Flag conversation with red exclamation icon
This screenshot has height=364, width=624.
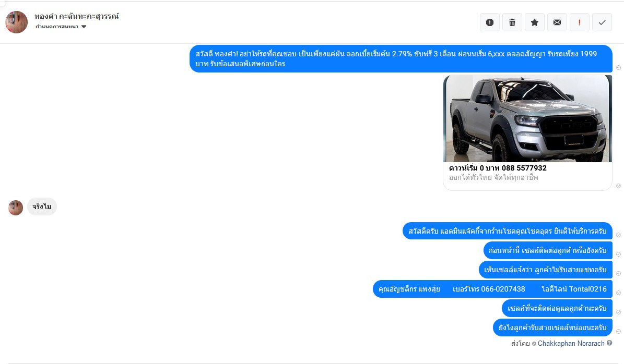pyautogui.click(x=580, y=22)
